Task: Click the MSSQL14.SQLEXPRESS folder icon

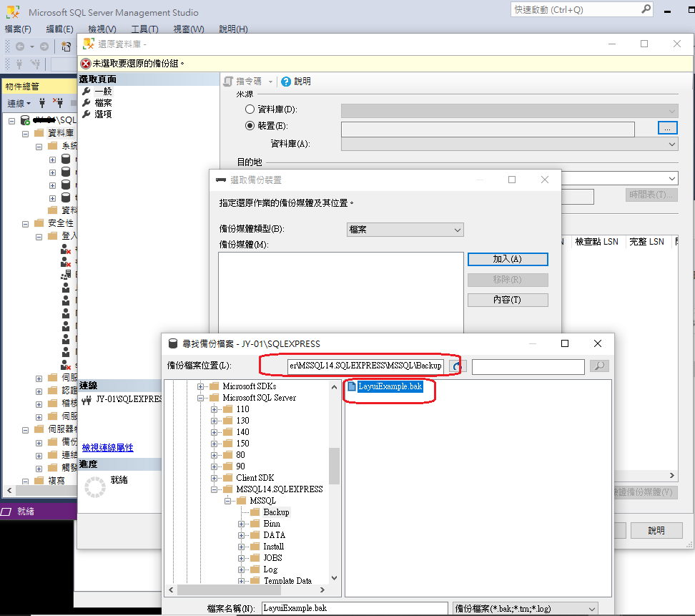Action: (228, 489)
